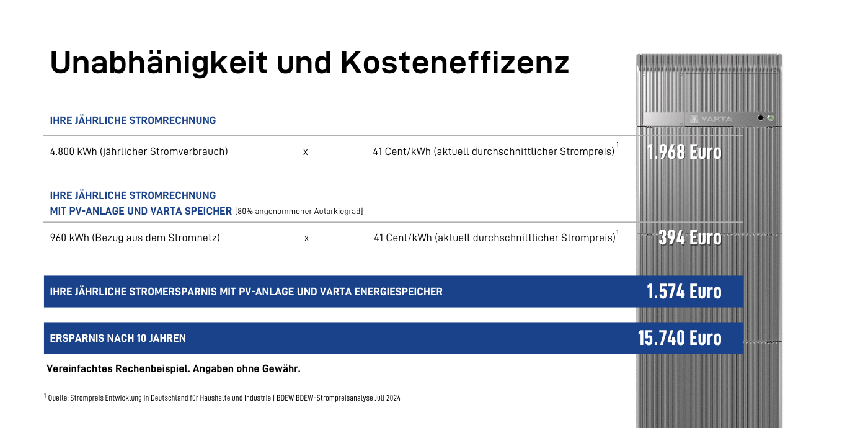Select the '4.800 kWh (jährlicher Stromverbrauch)' text
This screenshot has height=428, width=868.
(139, 151)
